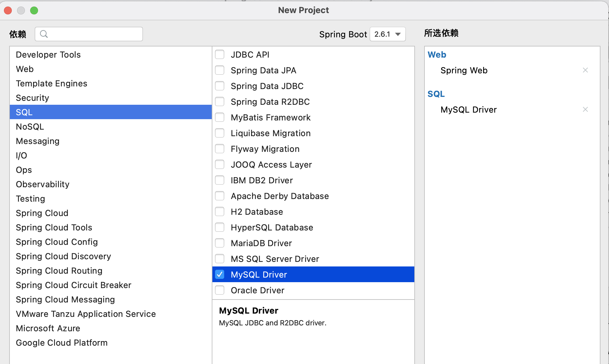Open the Spring Boot version dropdown
This screenshot has width=609, height=364.
pyautogui.click(x=387, y=34)
